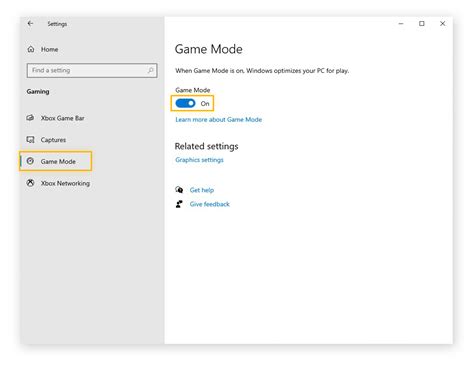Click the Give feedback link

[x=209, y=204]
